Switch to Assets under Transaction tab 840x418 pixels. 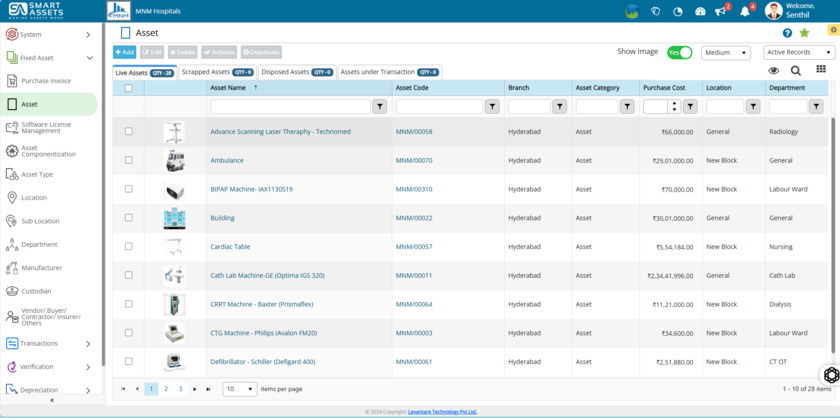point(389,72)
